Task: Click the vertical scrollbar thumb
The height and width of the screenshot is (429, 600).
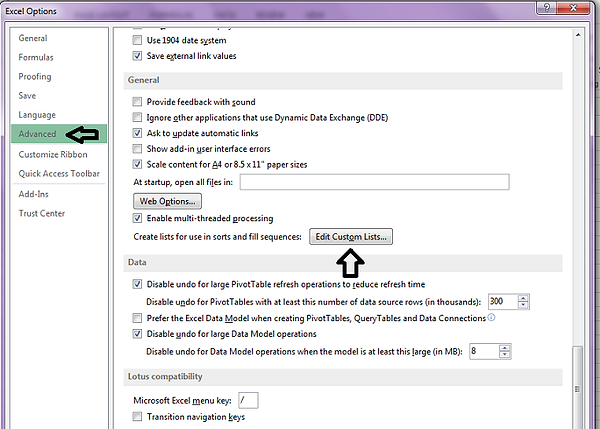Action: click(577, 387)
